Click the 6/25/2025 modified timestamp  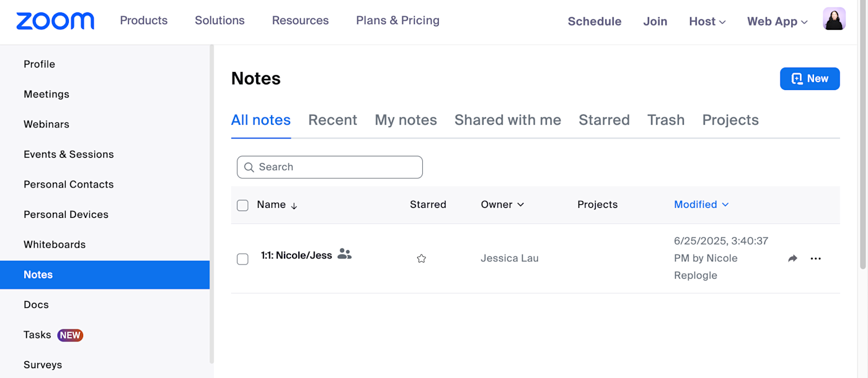pyautogui.click(x=721, y=258)
